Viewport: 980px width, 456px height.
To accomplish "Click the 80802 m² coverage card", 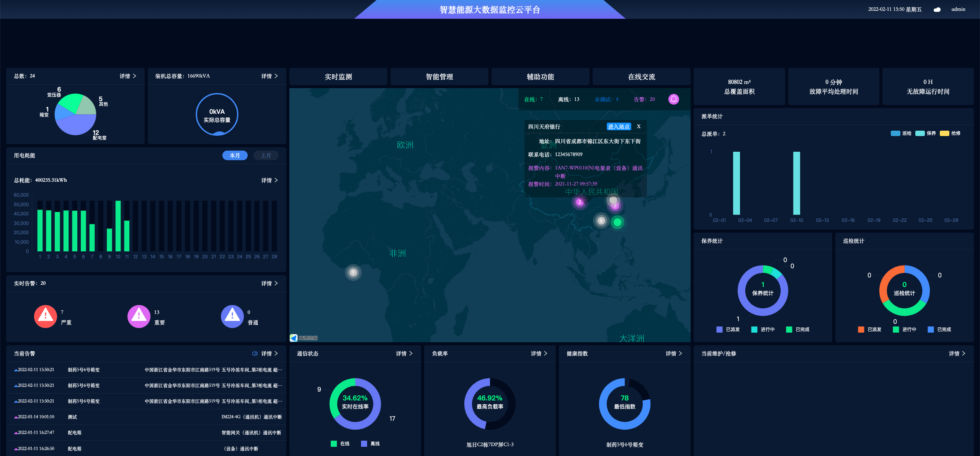I will [x=739, y=87].
